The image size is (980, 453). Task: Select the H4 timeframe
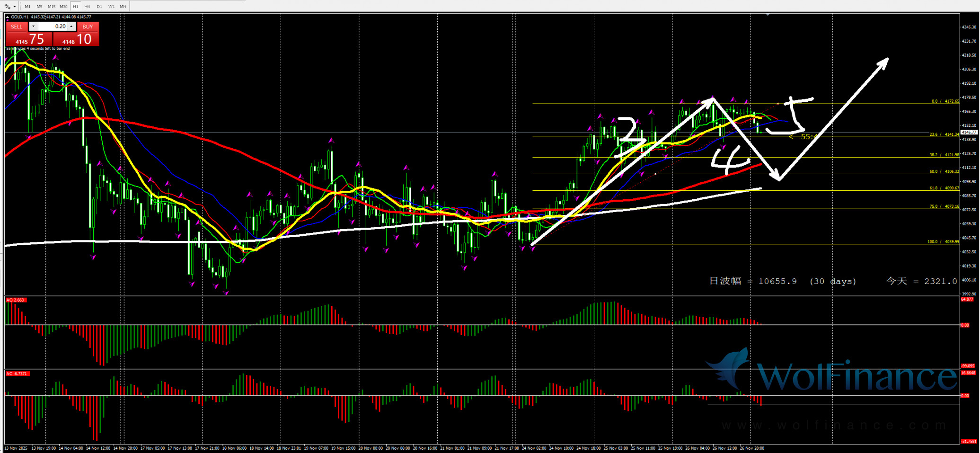(87, 7)
